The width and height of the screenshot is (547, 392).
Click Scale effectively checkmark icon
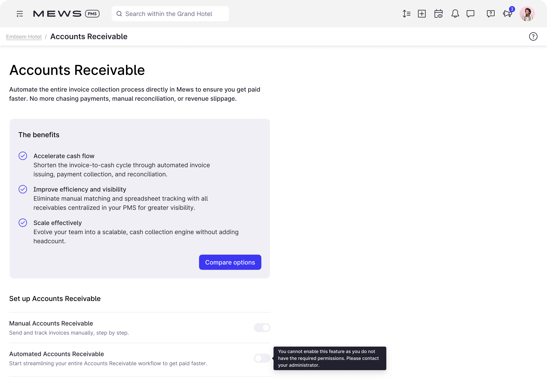(23, 223)
